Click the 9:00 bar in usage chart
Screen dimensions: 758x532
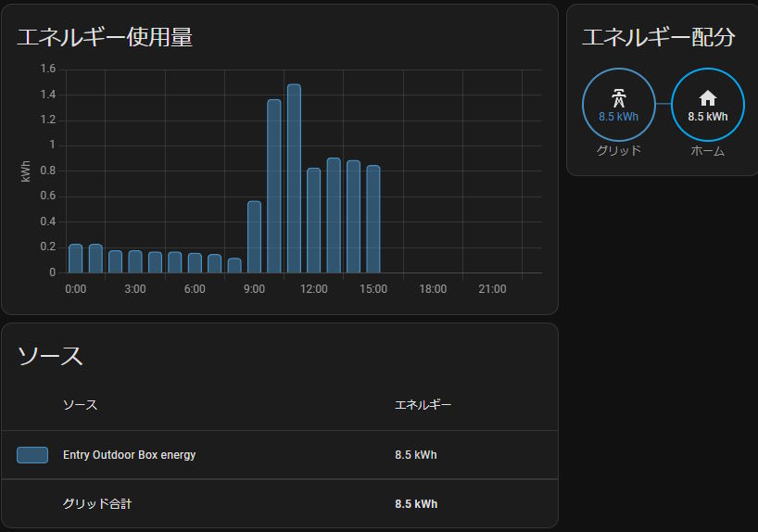point(254,237)
